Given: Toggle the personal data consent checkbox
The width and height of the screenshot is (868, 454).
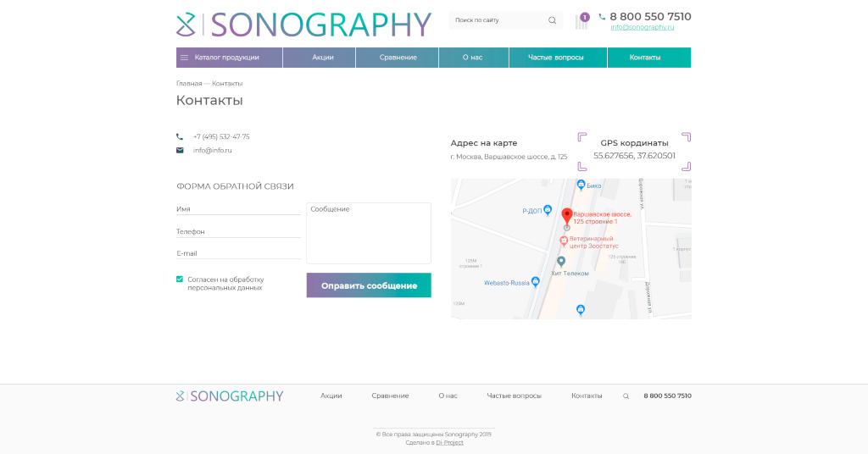Looking at the screenshot, I should (180, 279).
